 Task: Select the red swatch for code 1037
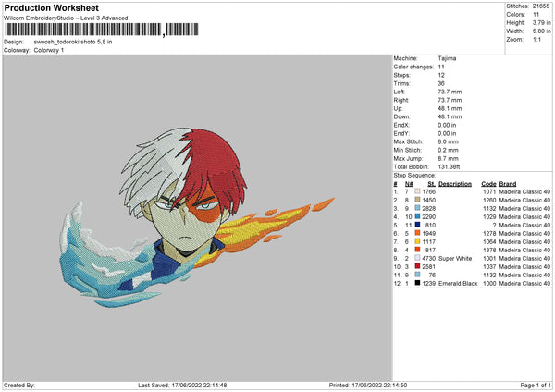coord(417,266)
